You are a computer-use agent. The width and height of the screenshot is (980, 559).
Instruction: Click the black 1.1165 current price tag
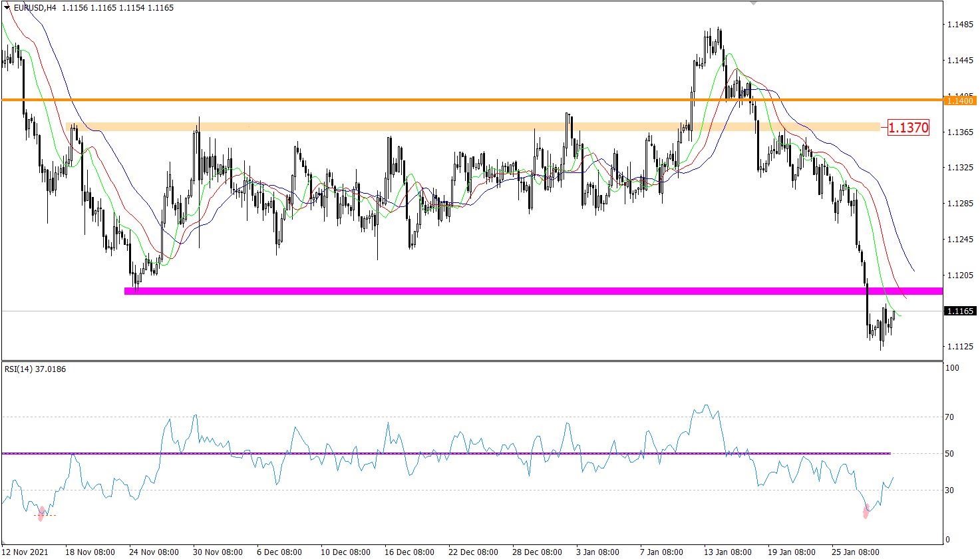(960, 311)
